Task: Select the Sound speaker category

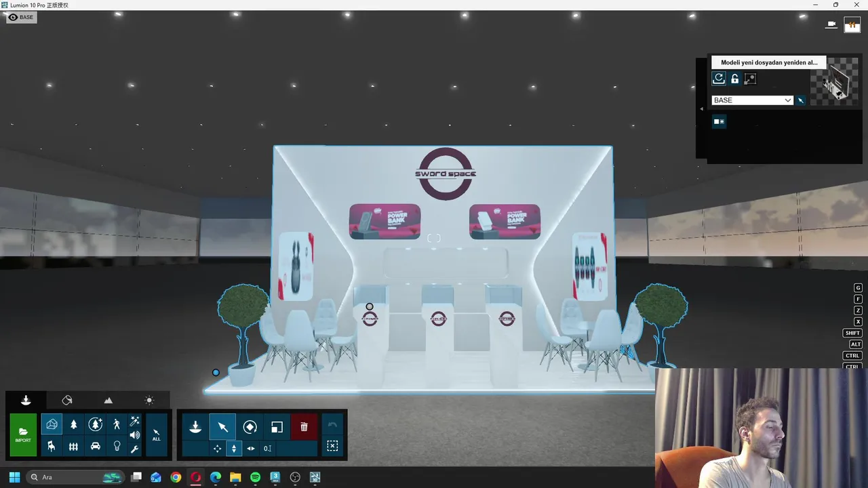Action: pyautogui.click(x=135, y=435)
